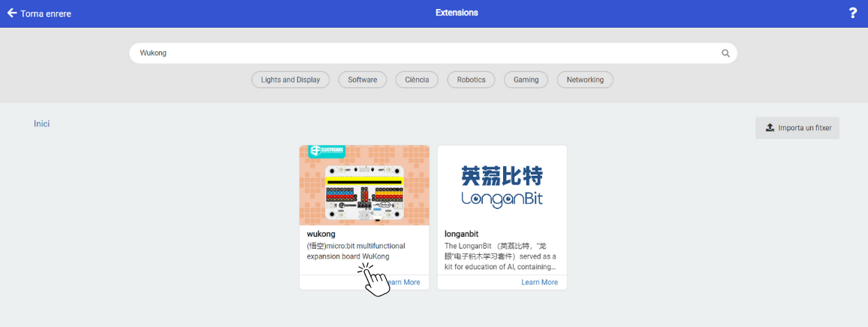This screenshot has height=327, width=868.
Task: Open Learn More on the longanbit card
Action: pos(539,283)
